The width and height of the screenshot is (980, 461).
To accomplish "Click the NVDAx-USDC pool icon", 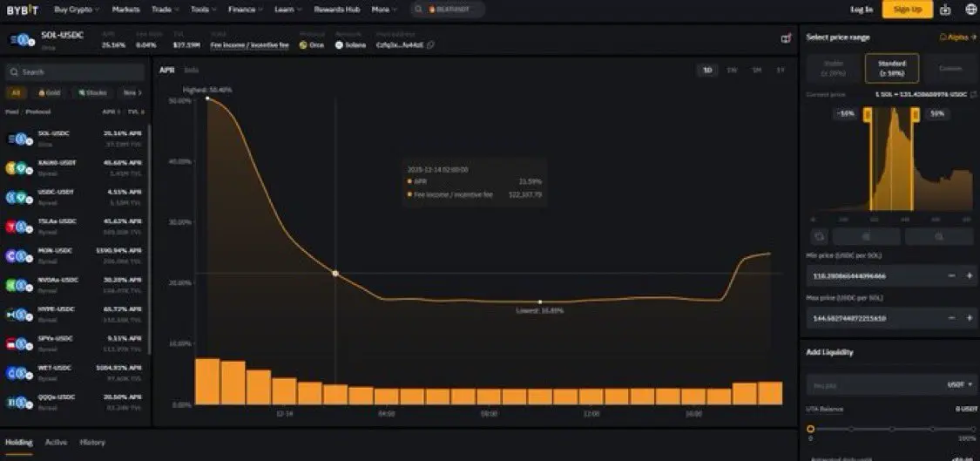I will [19, 285].
